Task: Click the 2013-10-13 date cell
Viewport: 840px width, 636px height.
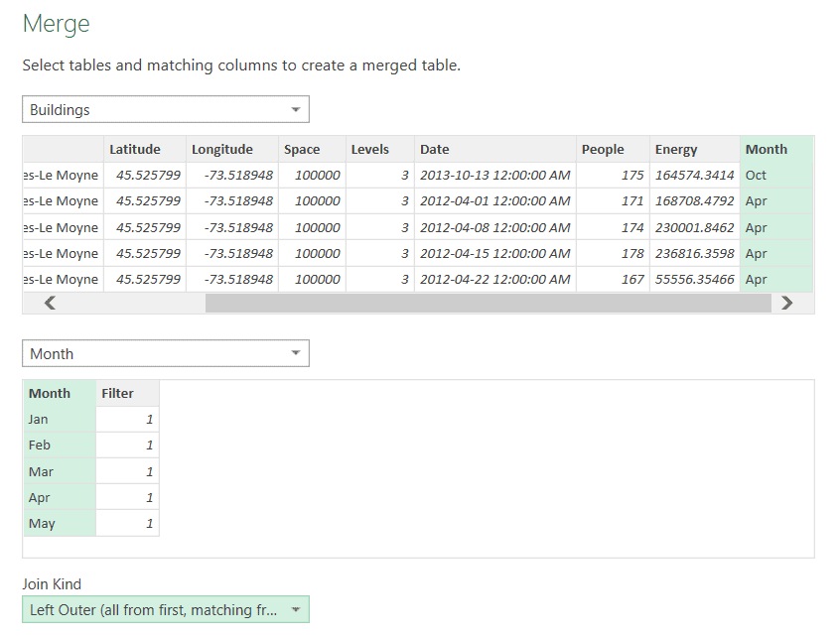Action: (495, 175)
